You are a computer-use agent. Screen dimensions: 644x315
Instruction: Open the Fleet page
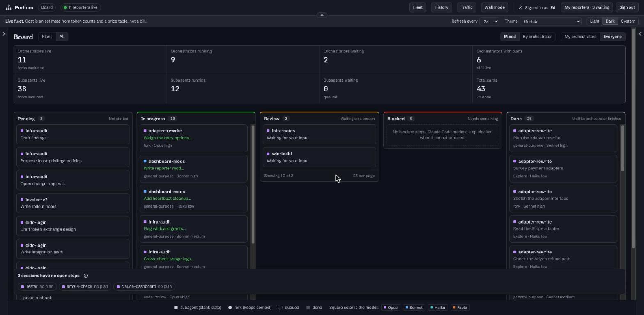click(x=418, y=7)
